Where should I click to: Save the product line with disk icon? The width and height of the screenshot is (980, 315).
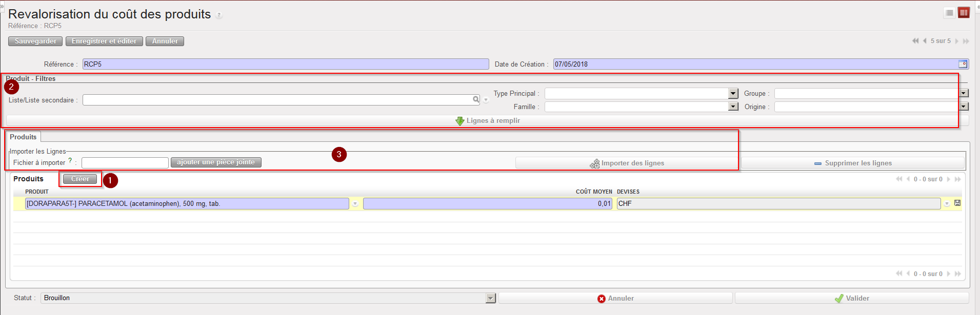957,203
